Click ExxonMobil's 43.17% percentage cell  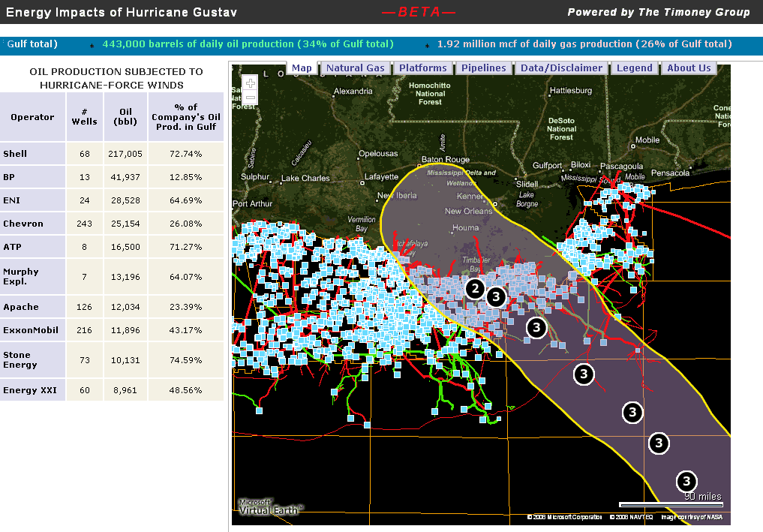[186, 330]
